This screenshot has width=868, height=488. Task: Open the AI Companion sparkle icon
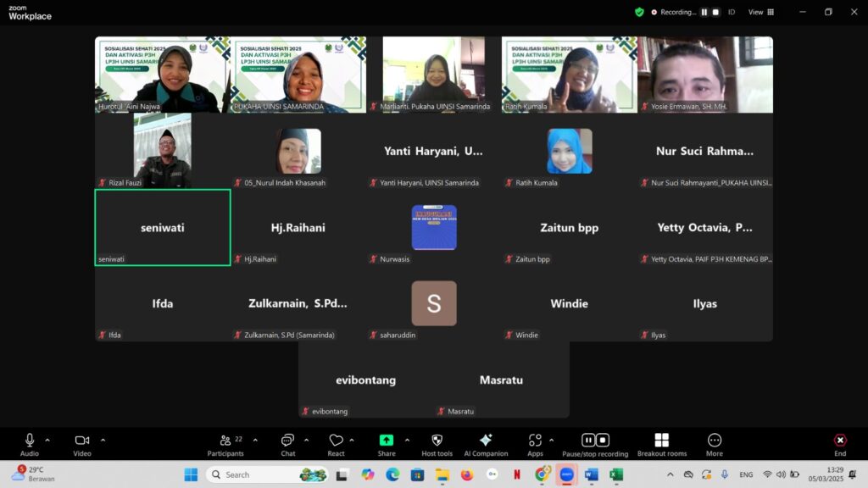point(486,441)
